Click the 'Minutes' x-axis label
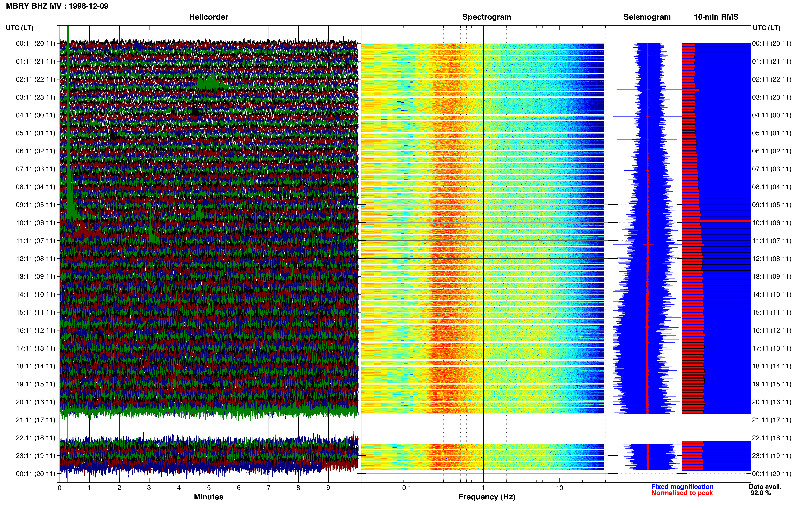Viewport: 812px width, 508px height. pos(209,497)
